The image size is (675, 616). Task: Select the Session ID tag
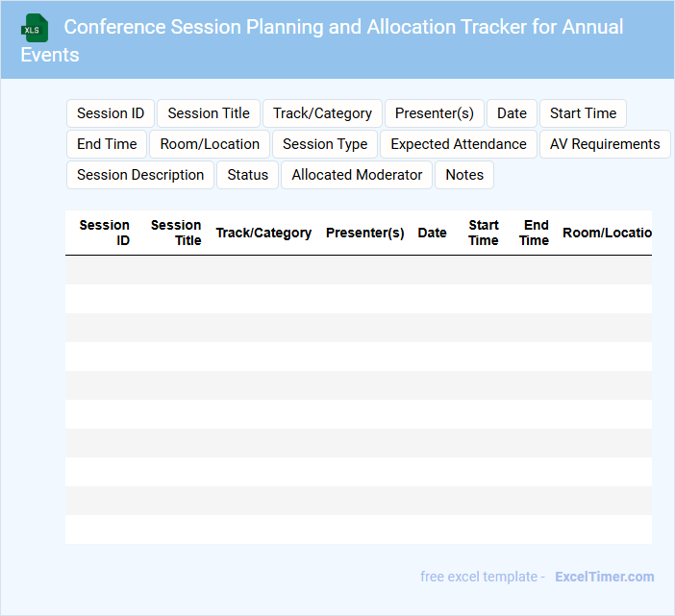(111, 113)
